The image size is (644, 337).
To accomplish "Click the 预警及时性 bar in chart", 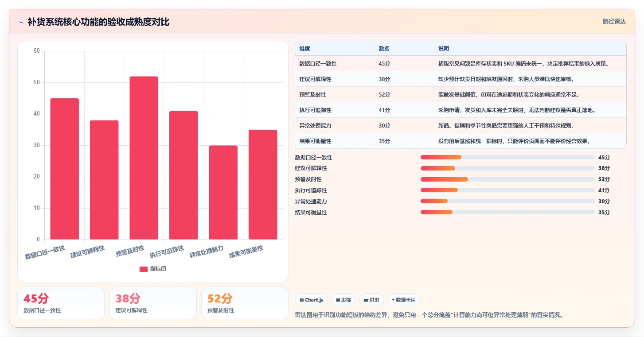I will 144,158.
